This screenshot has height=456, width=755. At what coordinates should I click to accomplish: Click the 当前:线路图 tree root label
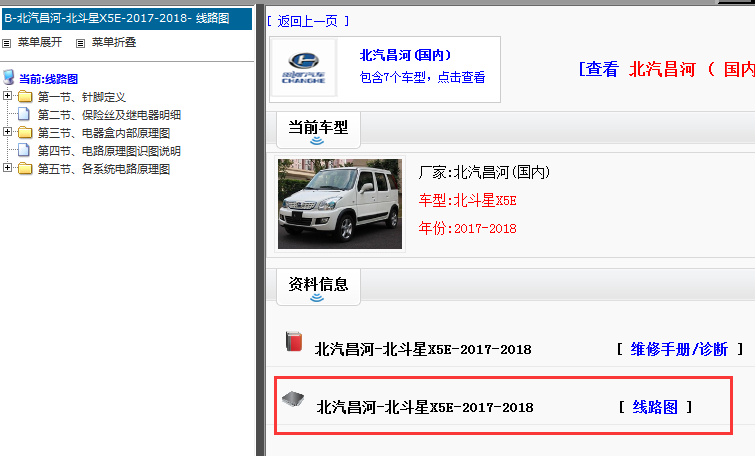pyautogui.click(x=48, y=79)
